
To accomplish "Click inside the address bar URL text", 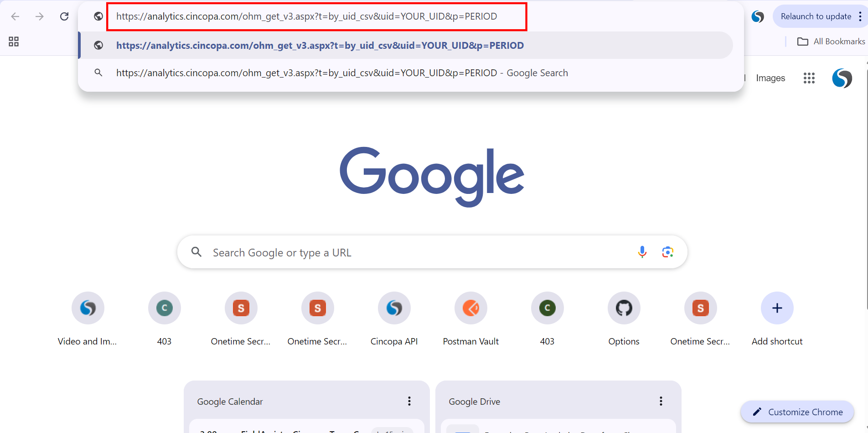I will [306, 16].
